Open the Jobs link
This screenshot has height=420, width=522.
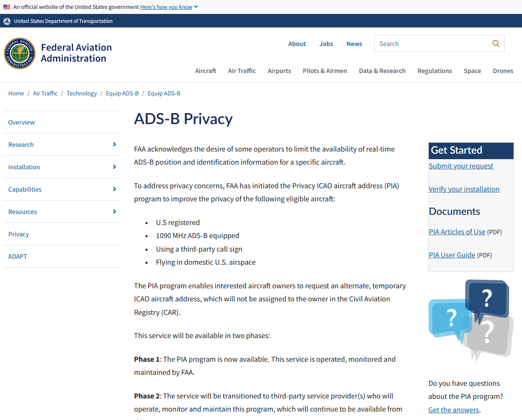pos(326,44)
